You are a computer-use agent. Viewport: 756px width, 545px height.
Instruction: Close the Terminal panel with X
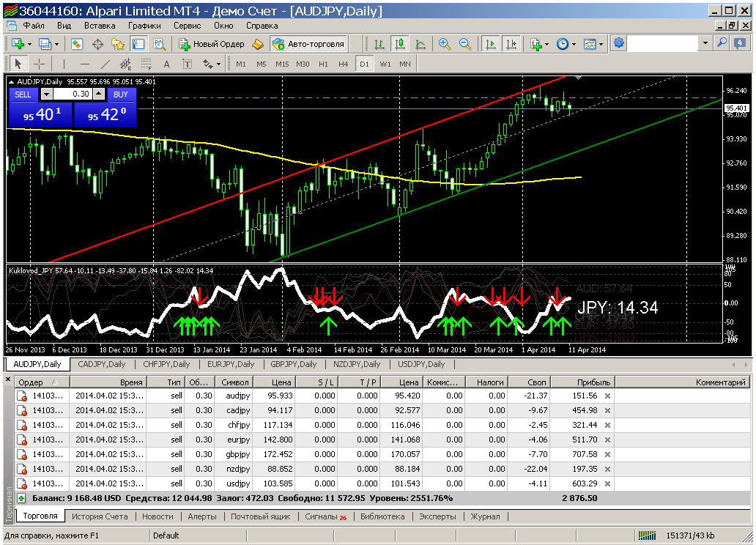(8, 379)
